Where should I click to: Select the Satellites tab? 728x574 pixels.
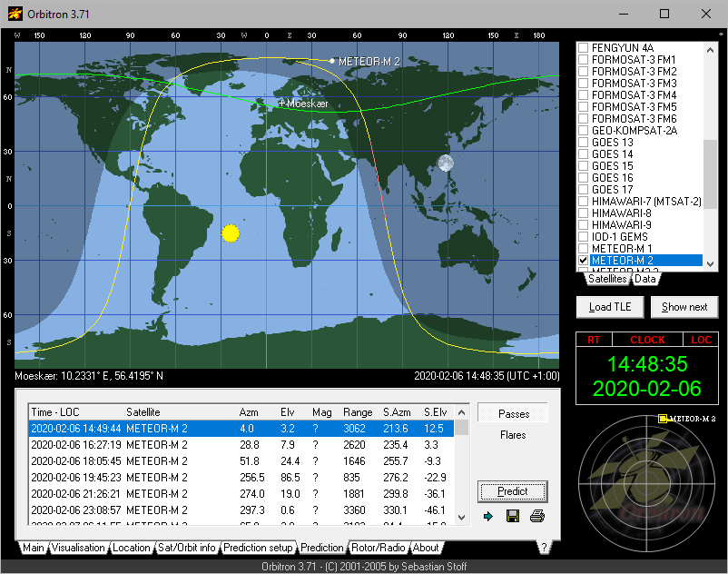(x=607, y=279)
